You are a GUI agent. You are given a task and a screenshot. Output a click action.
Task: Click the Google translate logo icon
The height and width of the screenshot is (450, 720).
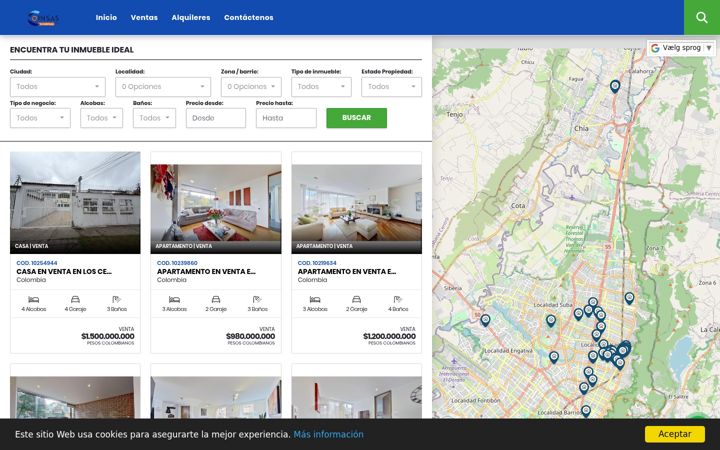(x=655, y=48)
